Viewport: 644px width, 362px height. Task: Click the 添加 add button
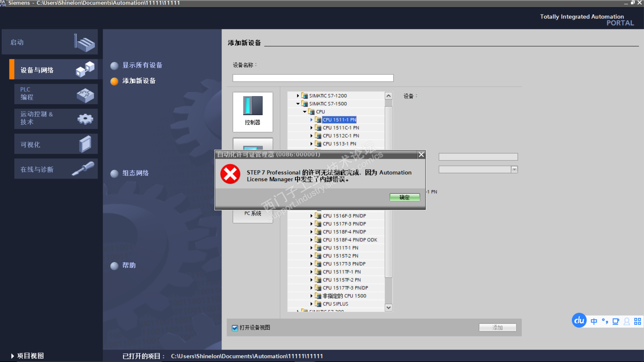[497, 328]
